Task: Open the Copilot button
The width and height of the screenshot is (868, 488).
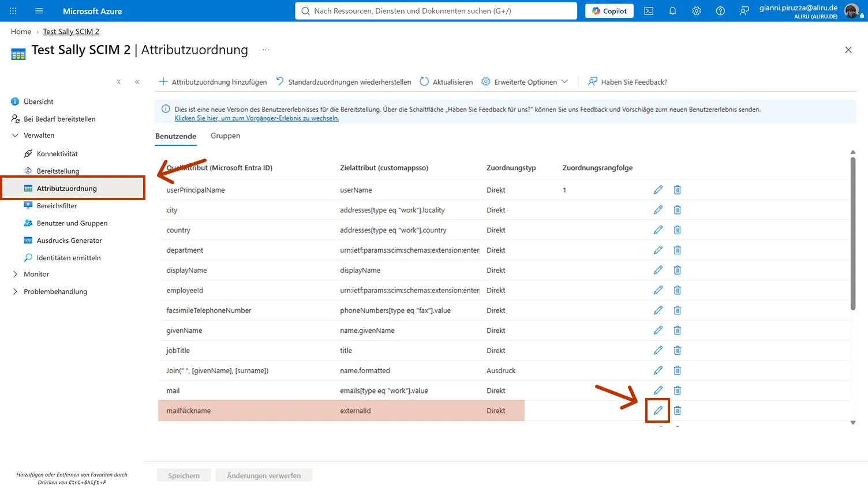Action: click(x=609, y=11)
